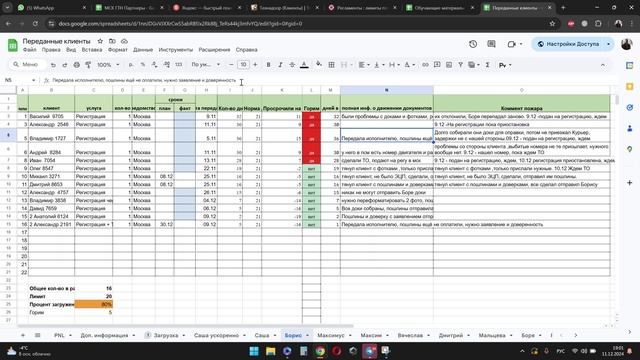The width and height of the screenshot is (640, 360).
Task: Open the Расширения menu
Action: point(214,50)
